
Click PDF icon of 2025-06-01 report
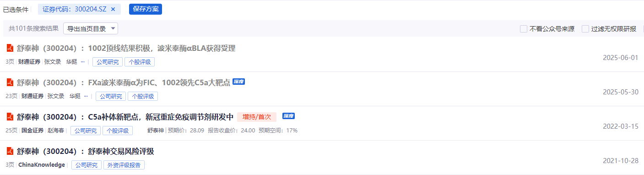coord(10,48)
